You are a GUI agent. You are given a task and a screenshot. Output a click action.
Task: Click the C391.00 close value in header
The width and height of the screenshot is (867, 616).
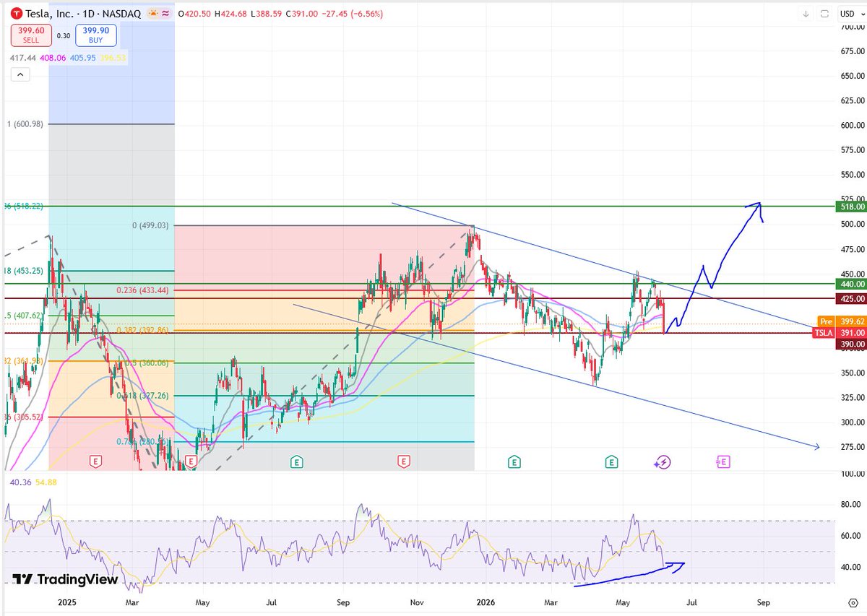(x=302, y=14)
